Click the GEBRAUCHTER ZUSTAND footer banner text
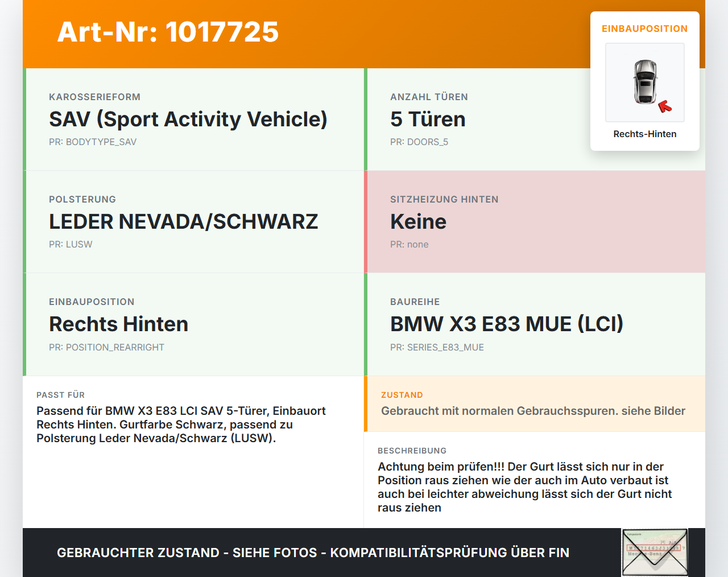This screenshot has height=577, width=728. (313, 553)
